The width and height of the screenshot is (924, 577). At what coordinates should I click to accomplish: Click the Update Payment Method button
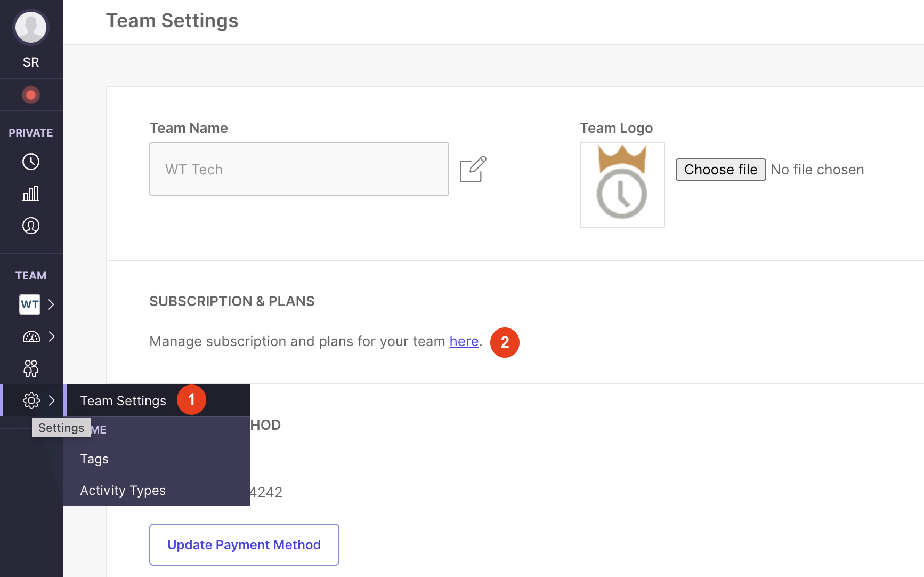click(x=244, y=544)
